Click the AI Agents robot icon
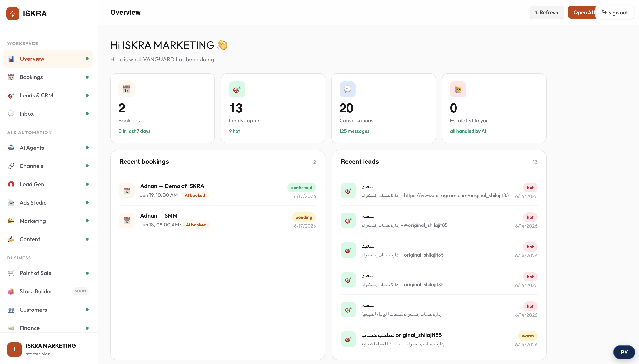This screenshot has height=364, width=639. (x=11, y=148)
